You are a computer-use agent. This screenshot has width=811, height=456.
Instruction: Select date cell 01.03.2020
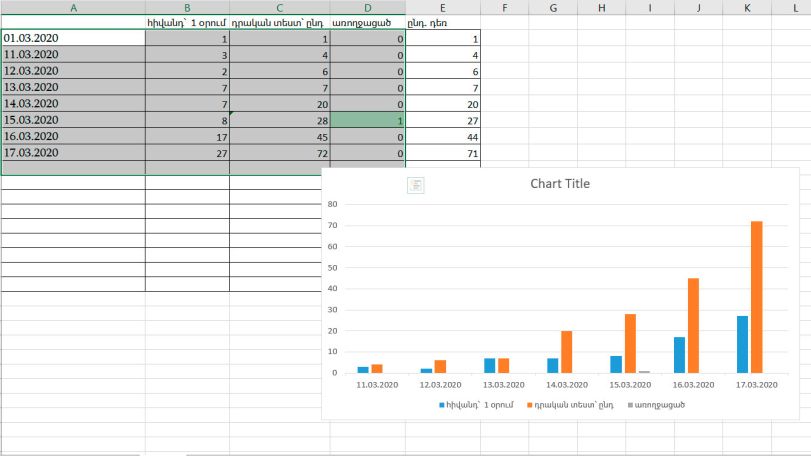tap(73, 38)
